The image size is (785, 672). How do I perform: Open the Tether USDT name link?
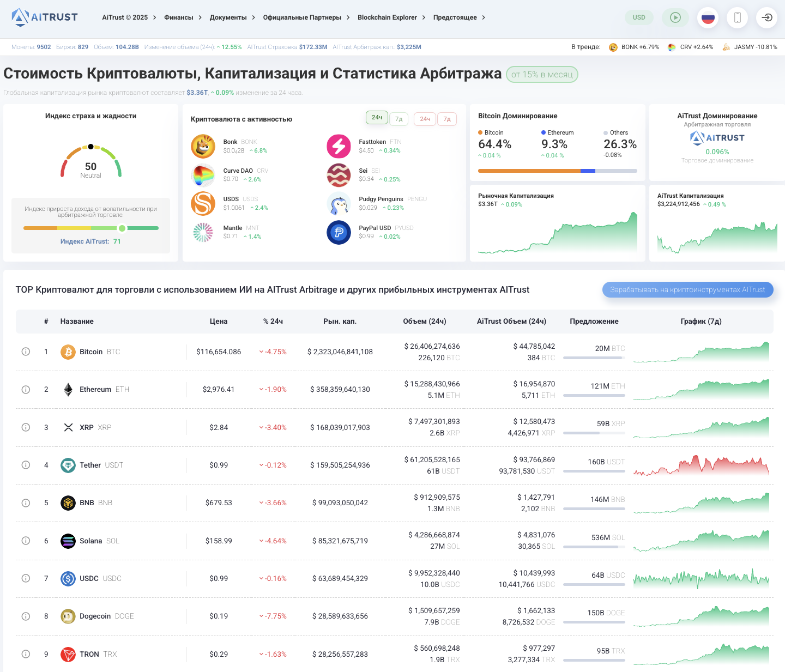(x=101, y=465)
